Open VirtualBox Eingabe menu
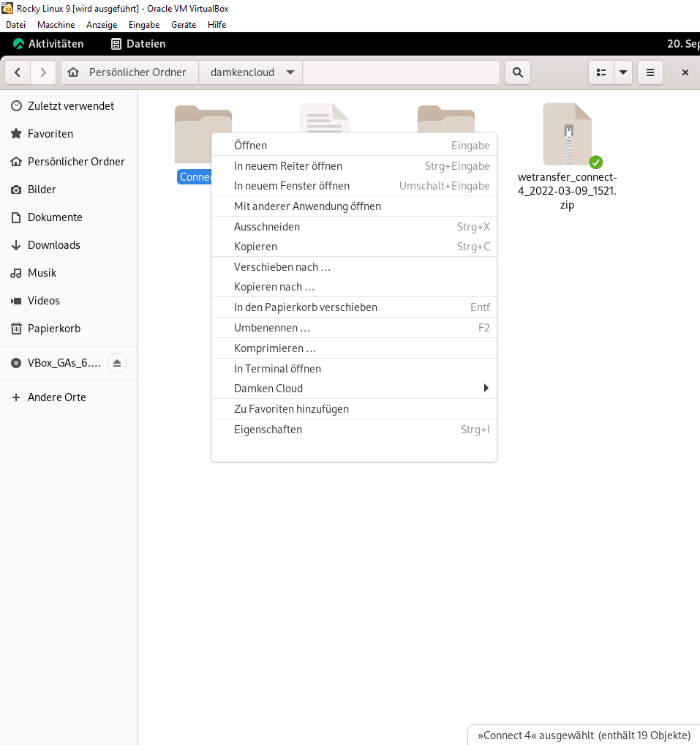Viewport: 700px width, 745px height. click(144, 25)
